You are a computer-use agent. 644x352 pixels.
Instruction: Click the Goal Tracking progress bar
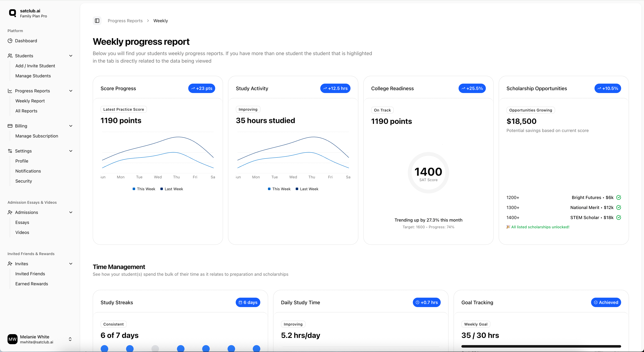(541, 346)
